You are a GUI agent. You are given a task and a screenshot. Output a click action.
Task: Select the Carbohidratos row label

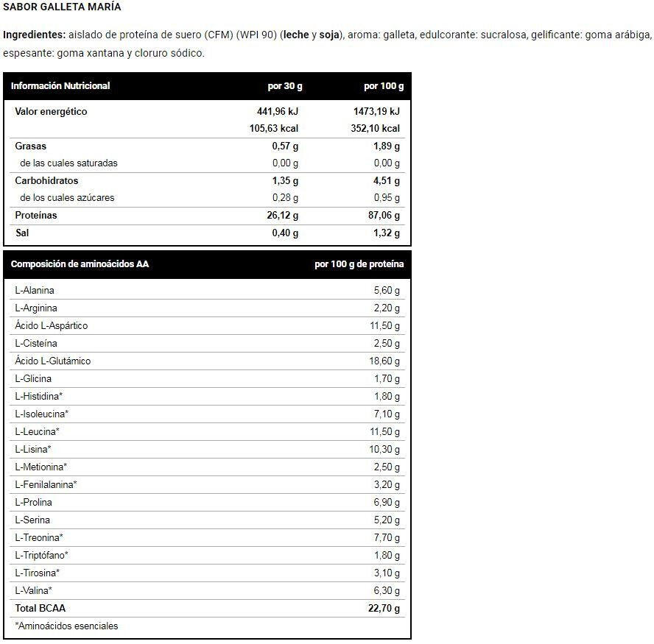(x=46, y=180)
